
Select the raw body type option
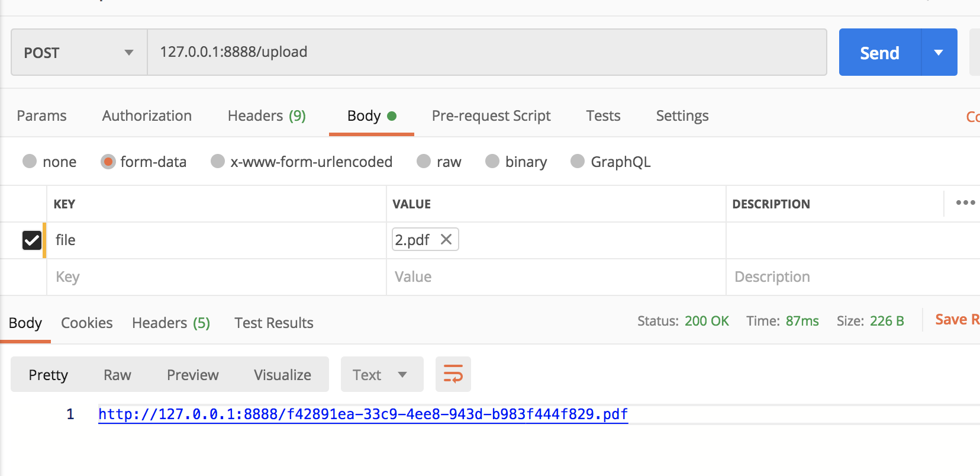pos(424,161)
